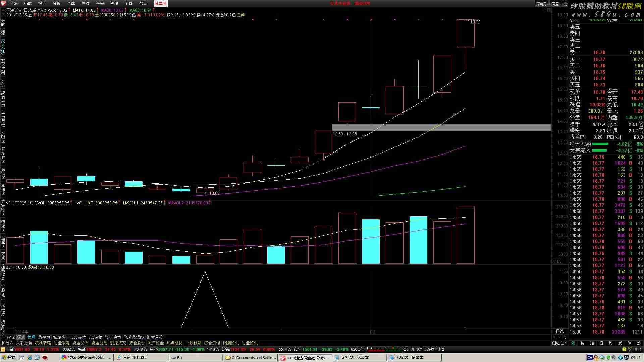Click the app logo icon in the top-left

point(3,3)
